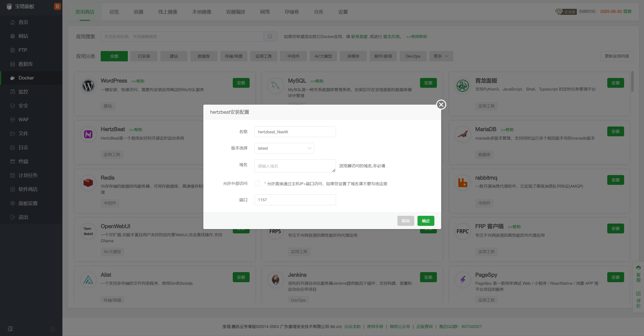
Task: Click the 网站 globe icon in sidebar
Action: (x=12, y=36)
